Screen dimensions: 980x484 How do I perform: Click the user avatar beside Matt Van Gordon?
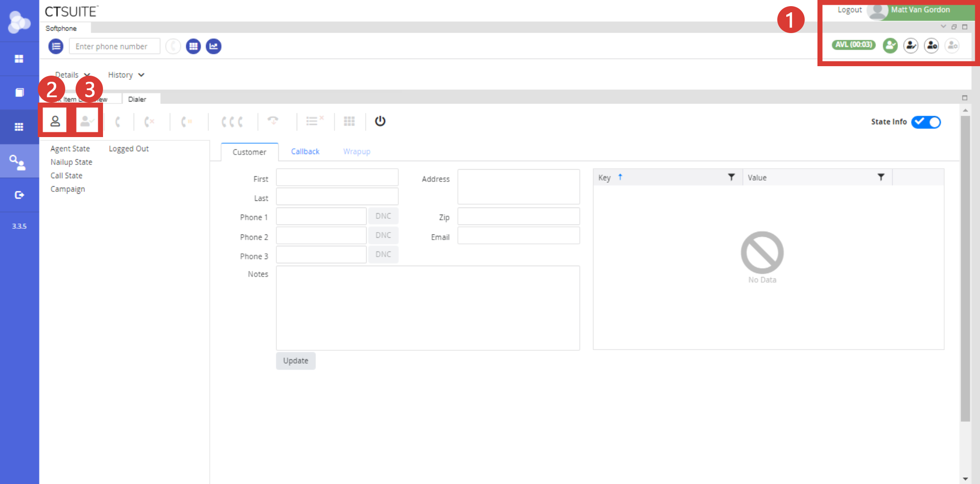(x=877, y=11)
